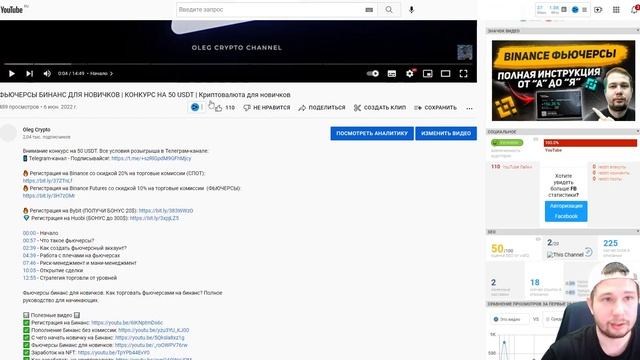640x360 pixels.
Task: Jump to timestamp 10:05
Action: 29,271
